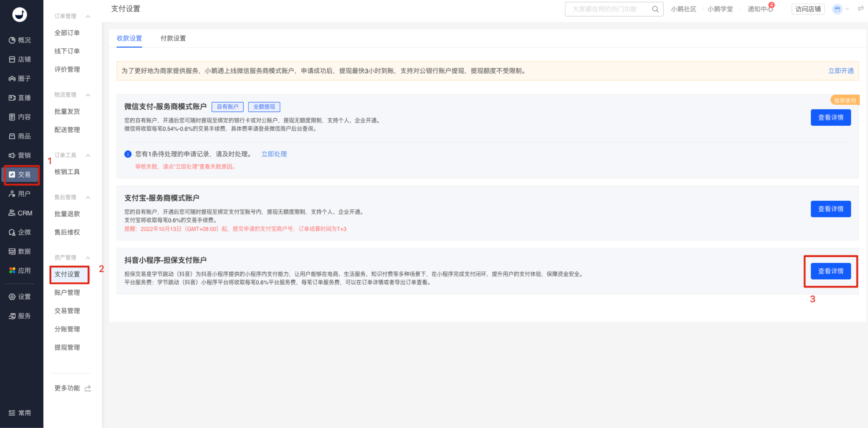Screen dimensions: 868x428
Task: Click the 推荐使用 badge
Action: point(845,100)
